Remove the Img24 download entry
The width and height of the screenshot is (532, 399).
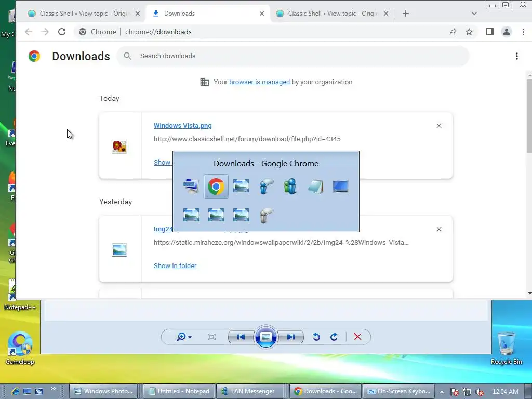[438, 229]
